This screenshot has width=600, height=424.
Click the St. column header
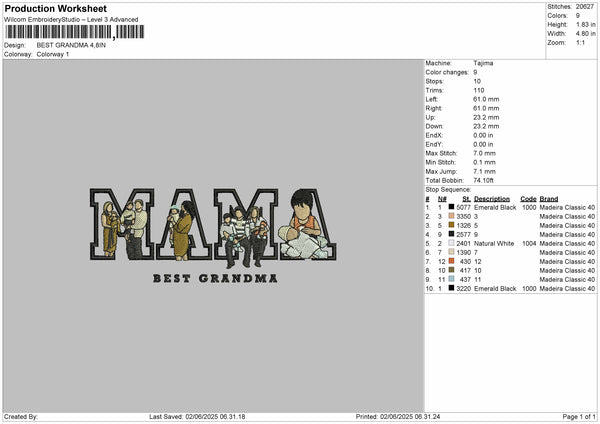pyautogui.click(x=466, y=199)
